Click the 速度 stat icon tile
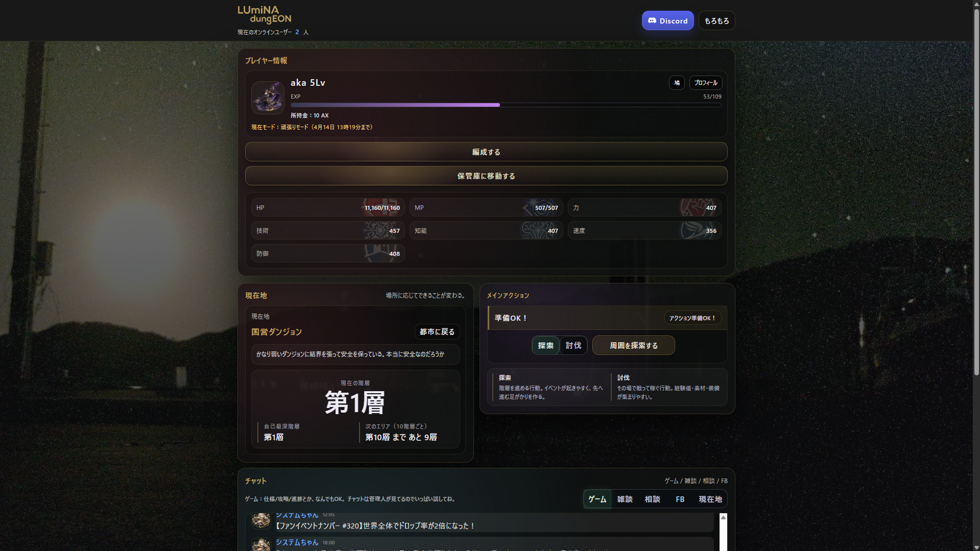Image resolution: width=980 pixels, height=551 pixels. tap(644, 231)
